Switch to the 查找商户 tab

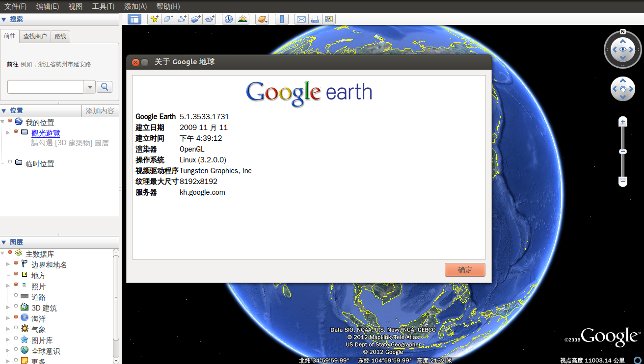pyautogui.click(x=35, y=36)
